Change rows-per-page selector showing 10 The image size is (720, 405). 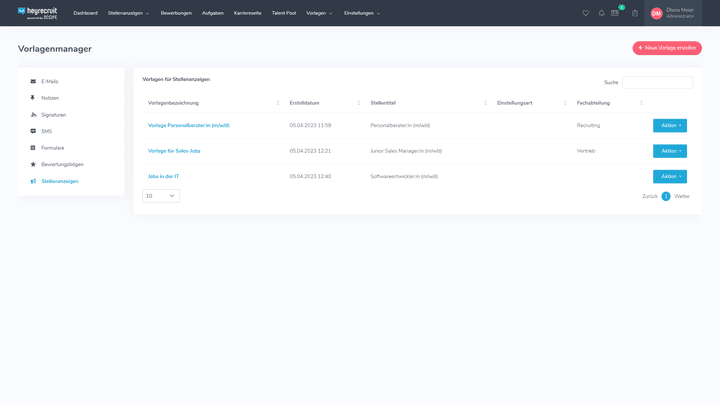160,196
